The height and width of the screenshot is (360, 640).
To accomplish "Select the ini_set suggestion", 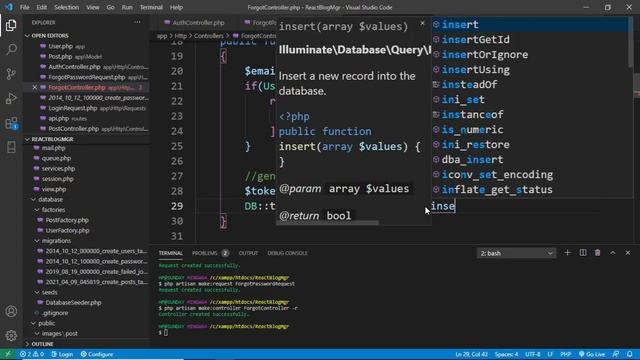I will (530, 100).
